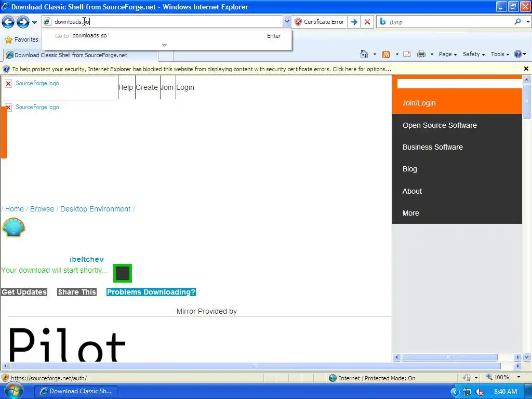Click the muted volume tray icon

(480, 392)
